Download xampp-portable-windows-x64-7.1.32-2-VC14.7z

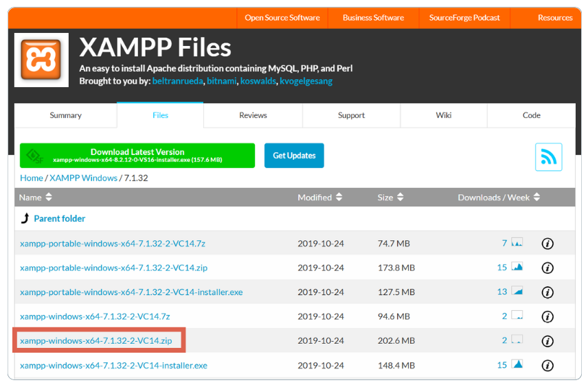point(113,244)
